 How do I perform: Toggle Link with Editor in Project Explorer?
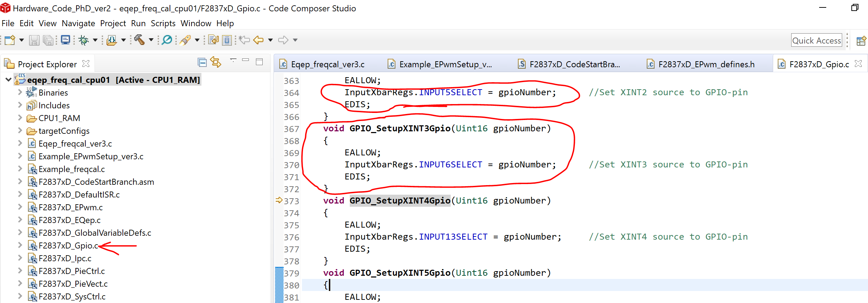coord(216,63)
